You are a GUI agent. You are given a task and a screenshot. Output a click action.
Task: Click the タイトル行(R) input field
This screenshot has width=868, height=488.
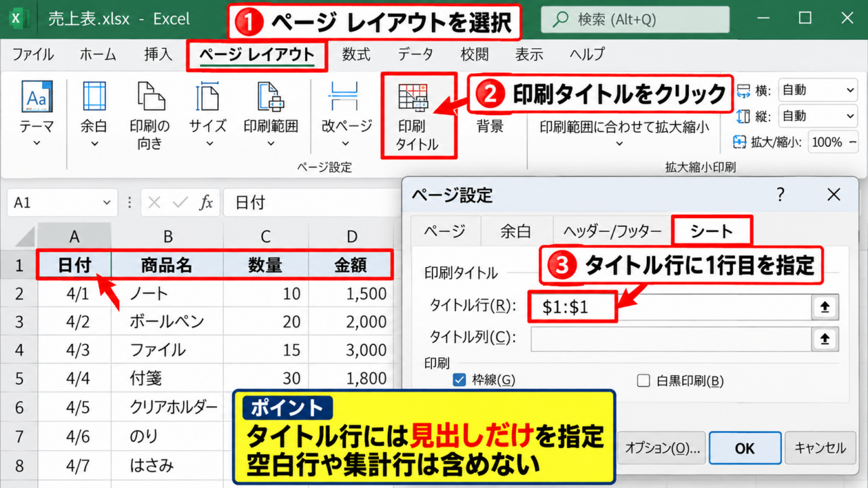coord(670,307)
